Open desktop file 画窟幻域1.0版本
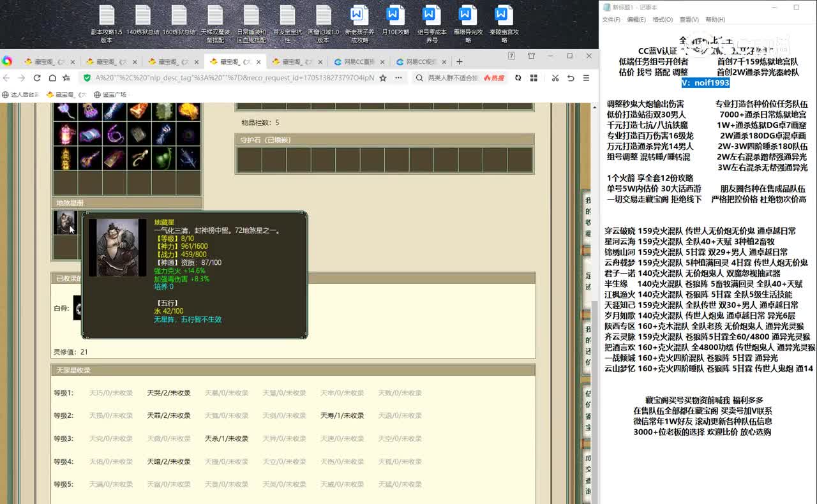Image resolution: width=817 pixels, height=504 pixels. 324,24
